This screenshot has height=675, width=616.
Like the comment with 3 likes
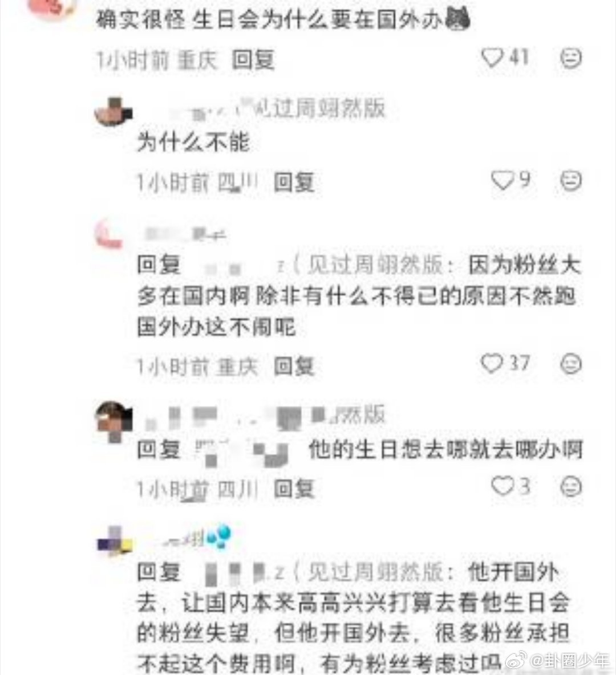[502, 486]
